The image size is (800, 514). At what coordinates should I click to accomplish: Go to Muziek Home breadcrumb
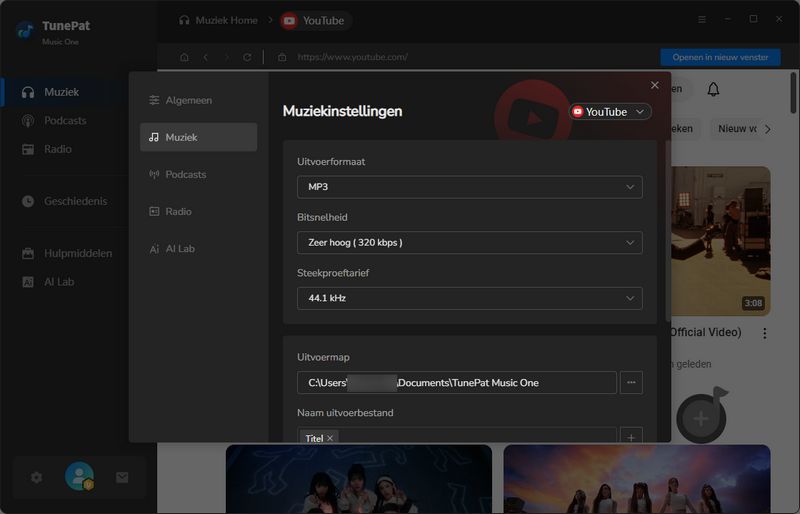218,20
